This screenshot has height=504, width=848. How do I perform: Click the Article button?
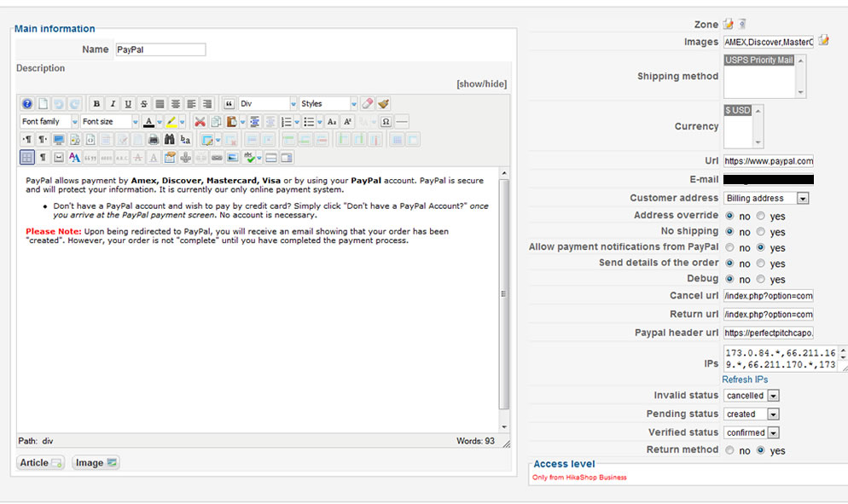41,463
